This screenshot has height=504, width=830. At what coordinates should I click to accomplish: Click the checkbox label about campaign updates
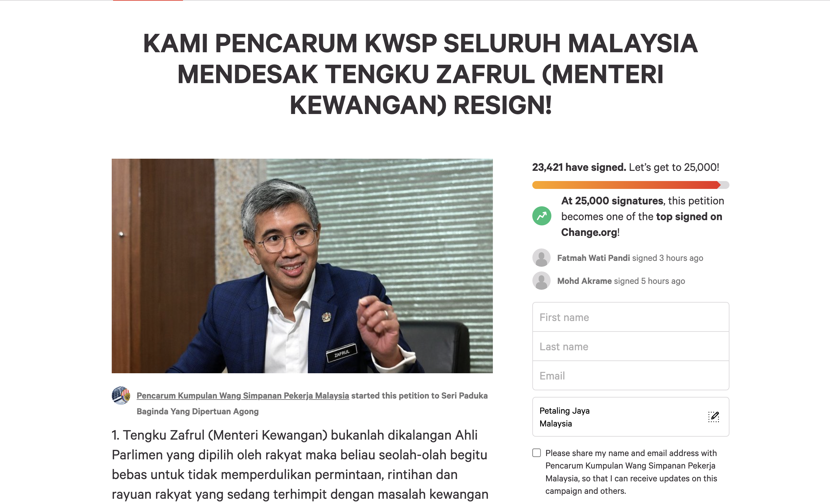[x=631, y=472]
